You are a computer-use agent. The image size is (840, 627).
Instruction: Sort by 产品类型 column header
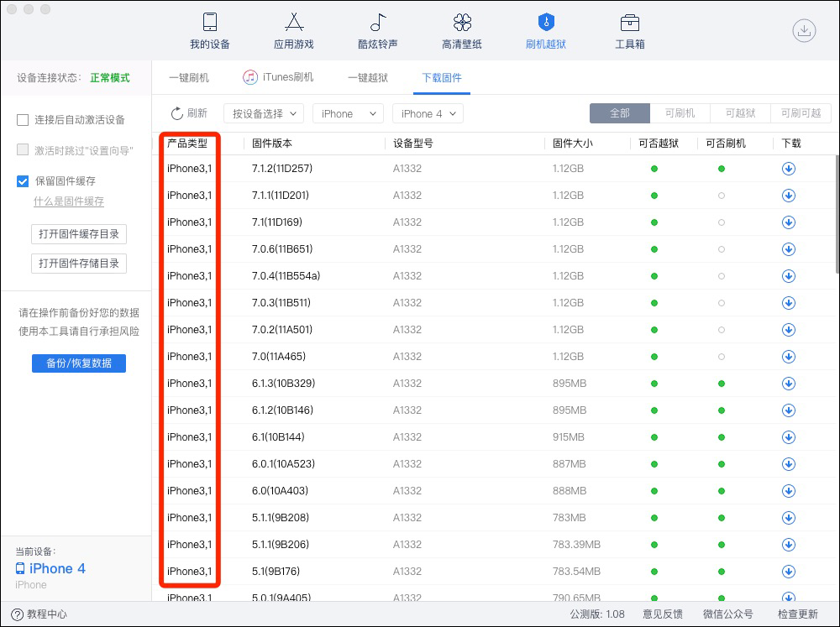coord(187,144)
